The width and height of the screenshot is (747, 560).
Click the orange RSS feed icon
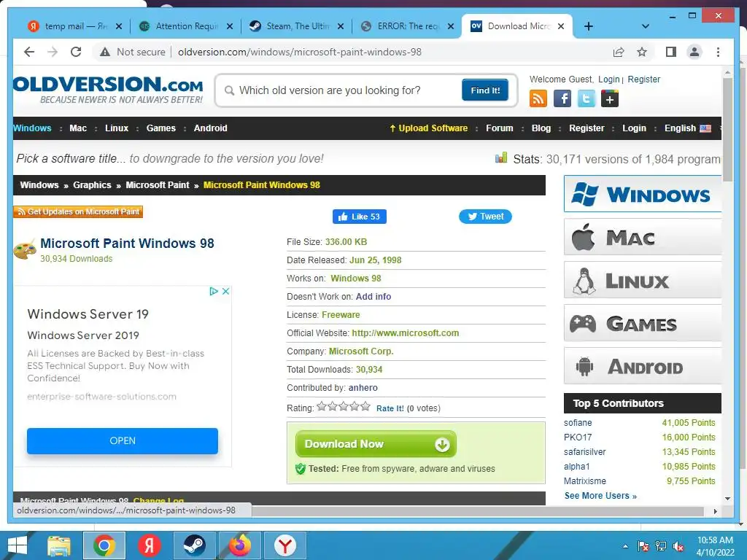(x=538, y=98)
